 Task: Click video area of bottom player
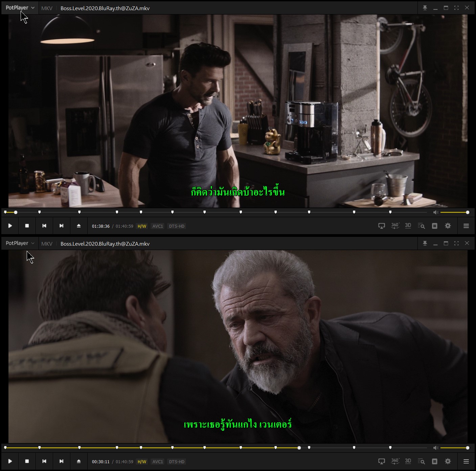click(x=238, y=346)
